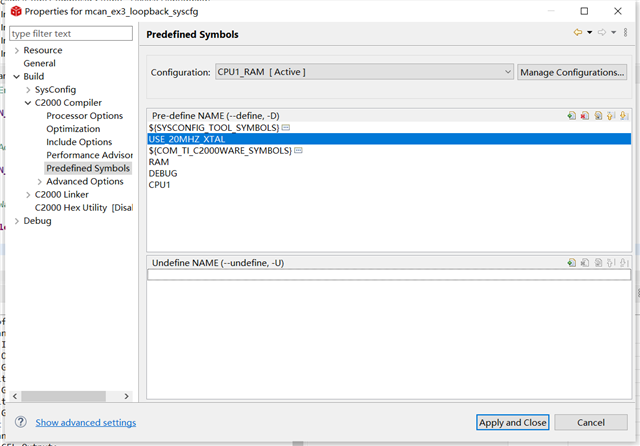The height and width of the screenshot is (446, 640).
Task: Expand the C2000 Linker tree node
Action: 28,195
